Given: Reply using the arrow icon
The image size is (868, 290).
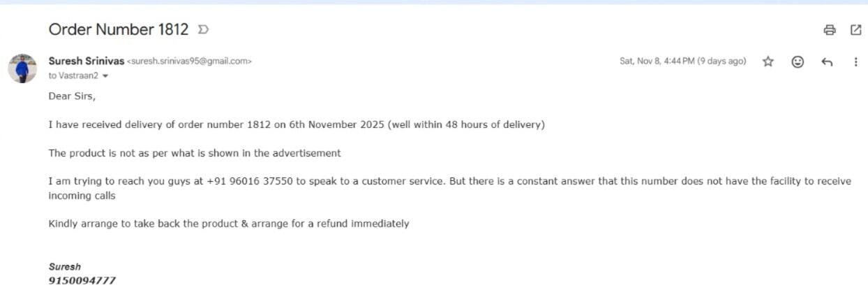Looking at the screenshot, I should pos(827,61).
